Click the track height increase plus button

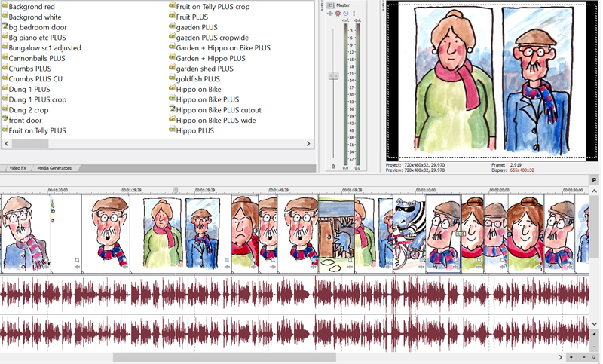[595, 334]
